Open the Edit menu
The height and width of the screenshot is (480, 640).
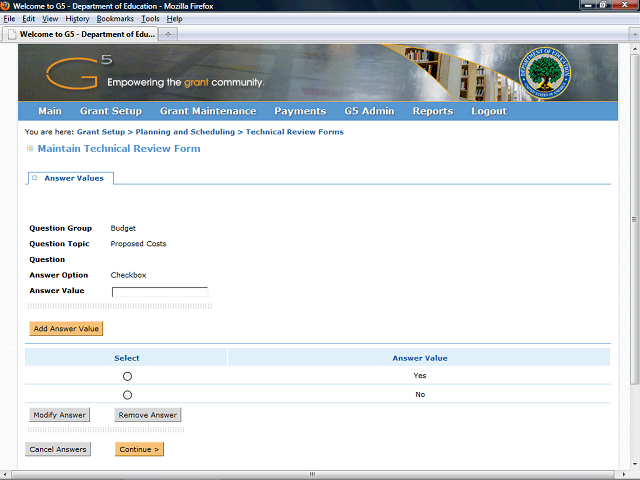pyautogui.click(x=28, y=19)
